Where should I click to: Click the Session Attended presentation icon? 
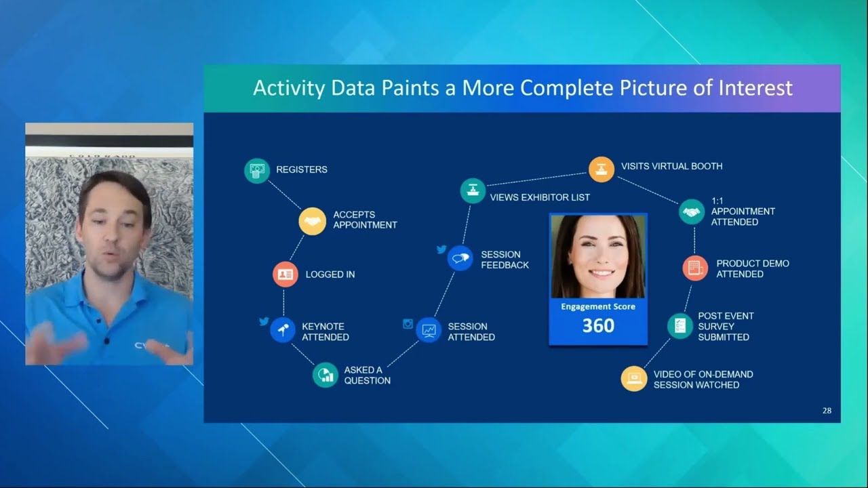click(x=429, y=330)
